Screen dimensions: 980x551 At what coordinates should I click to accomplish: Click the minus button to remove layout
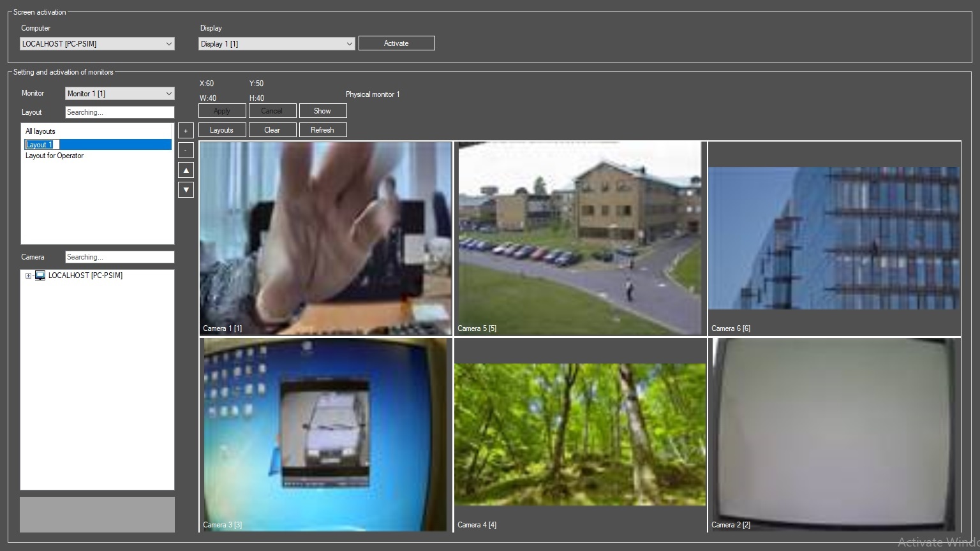click(x=186, y=151)
